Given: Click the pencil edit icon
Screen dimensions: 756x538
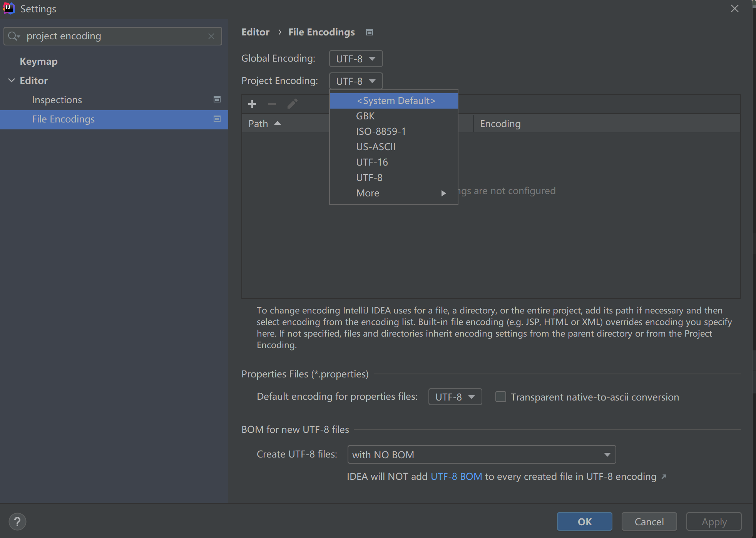Looking at the screenshot, I should [x=293, y=104].
